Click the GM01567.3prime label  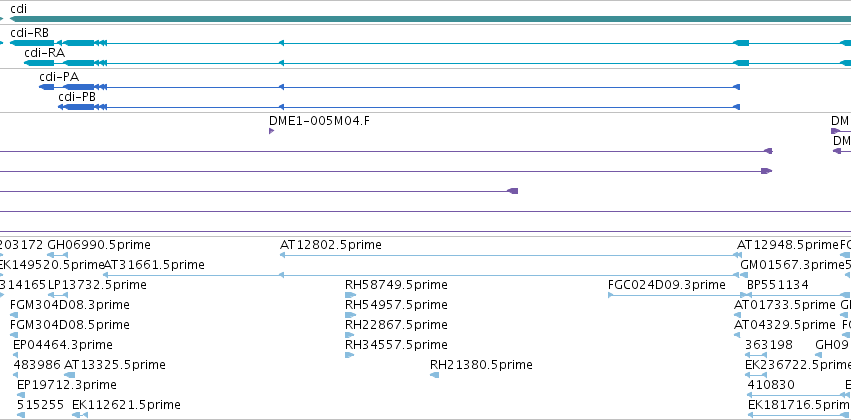pos(791,265)
